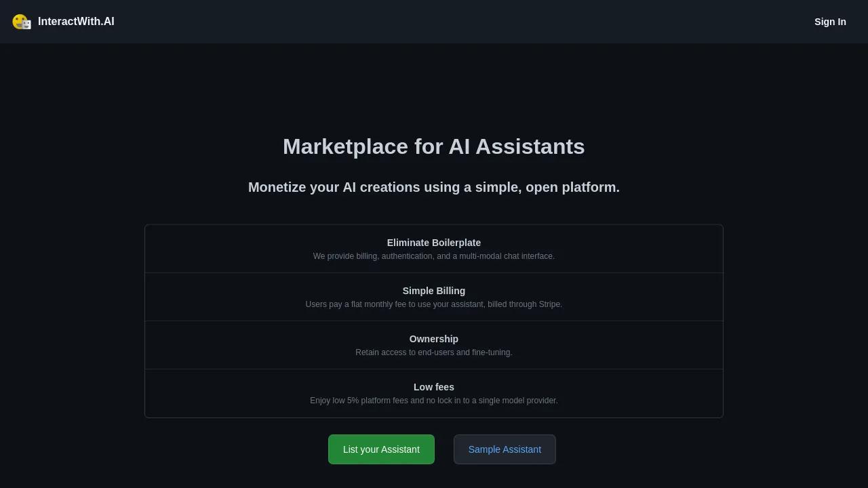Open the Sample Assistant link
The height and width of the screenshot is (488, 868).
pyautogui.click(x=505, y=449)
